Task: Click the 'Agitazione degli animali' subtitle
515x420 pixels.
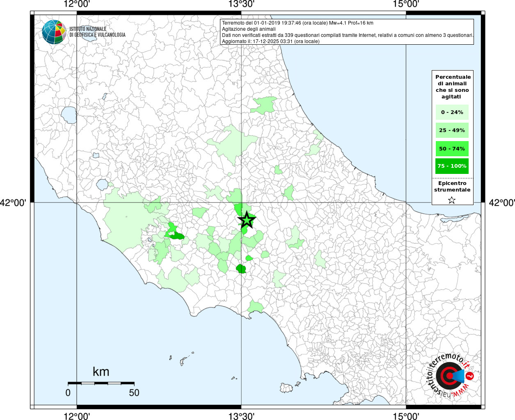Action: coord(249,29)
